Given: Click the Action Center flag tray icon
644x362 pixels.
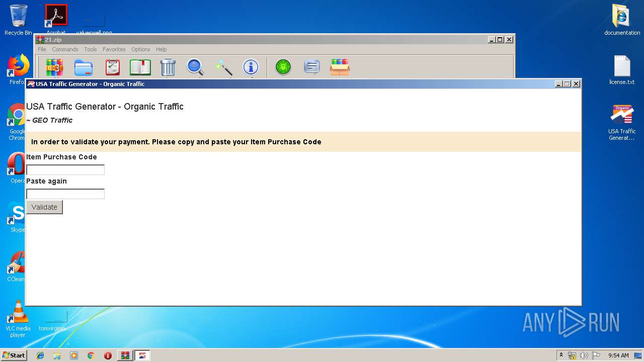Looking at the screenshot, I should [596, 355].
